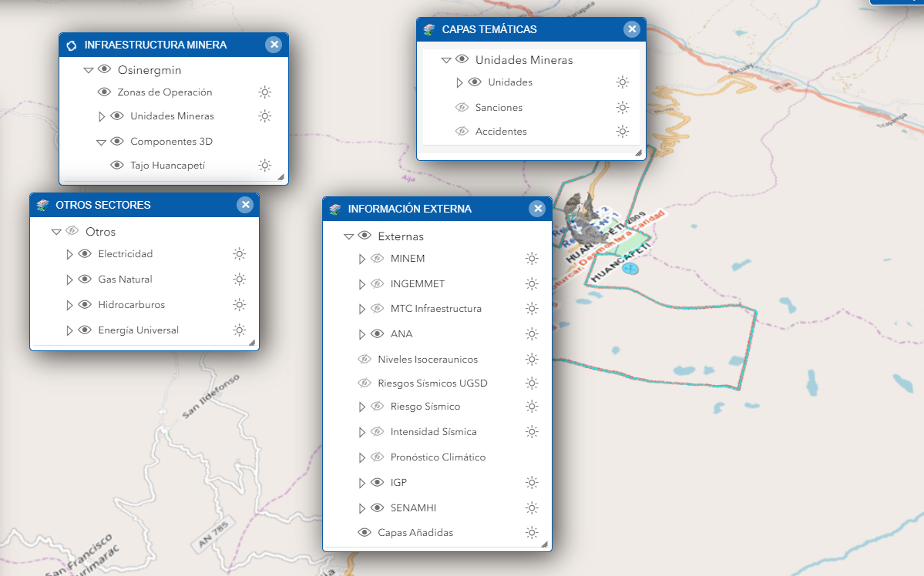Screen dimensions: 924x576
Task: Open settings sun icon for Intensidad Sísmica
Action: pyautogui.click(x=532, y=432)
